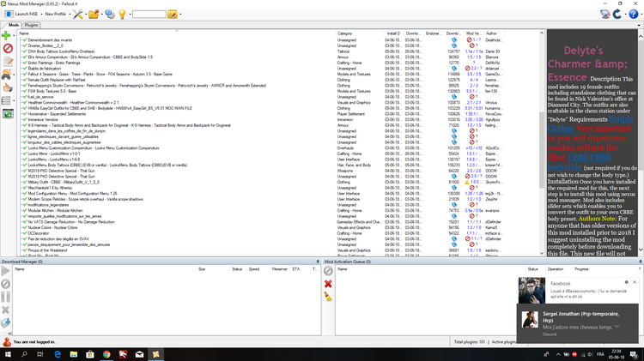Click the red user login icon

7,342
